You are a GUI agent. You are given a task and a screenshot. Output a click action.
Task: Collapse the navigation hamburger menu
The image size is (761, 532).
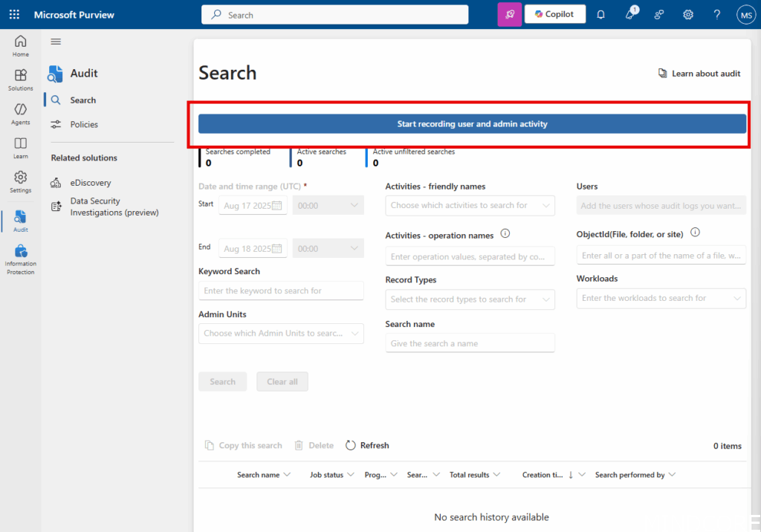tap(56, 42)
